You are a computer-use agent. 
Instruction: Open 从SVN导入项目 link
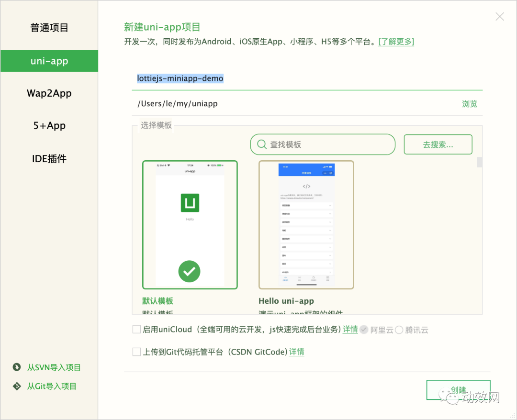pos(54,367)
